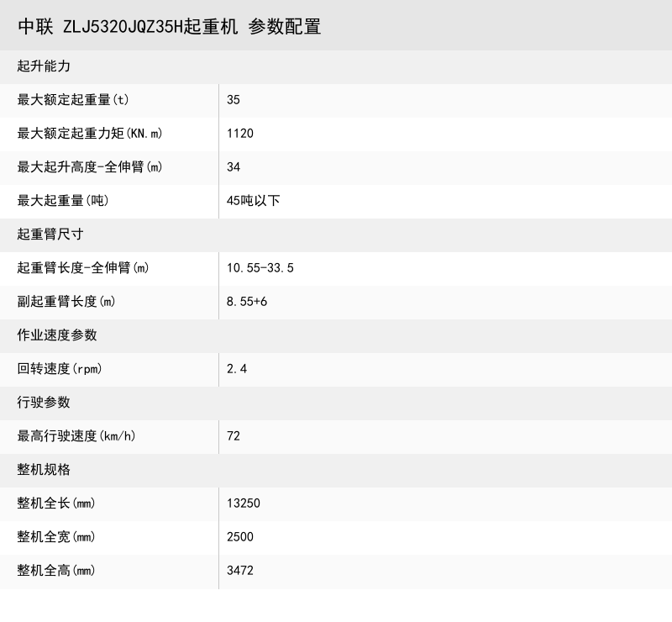Select the label 最大额定起重力矩(KN.m)
672x622 pixels.
(x=90, y=134)
